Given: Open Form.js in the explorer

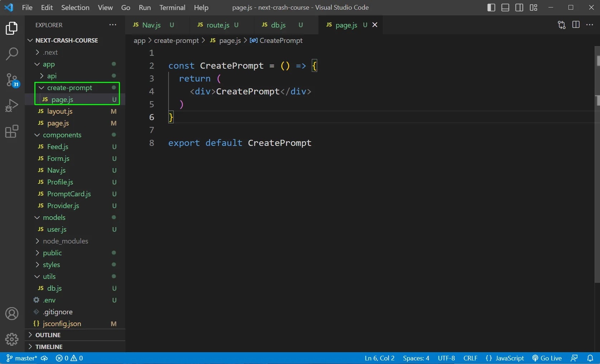Looking at the screenshot, I should point(75,158).
